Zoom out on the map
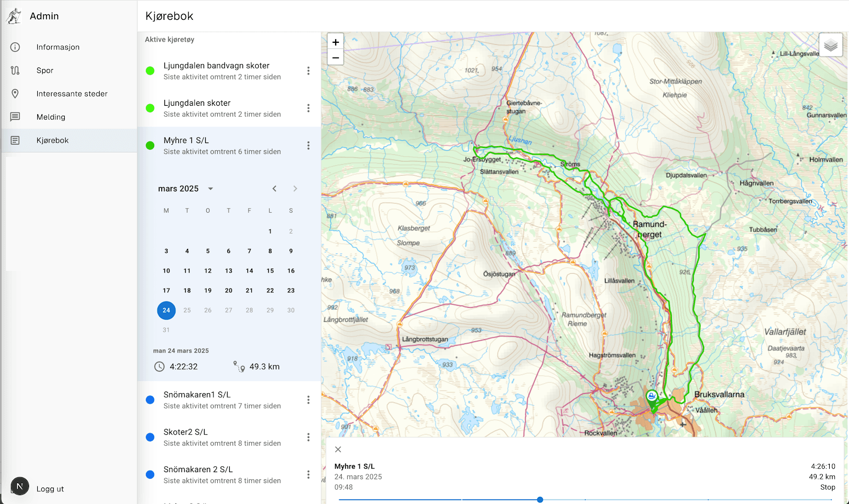The image size is (849, 504). [336, 58]
